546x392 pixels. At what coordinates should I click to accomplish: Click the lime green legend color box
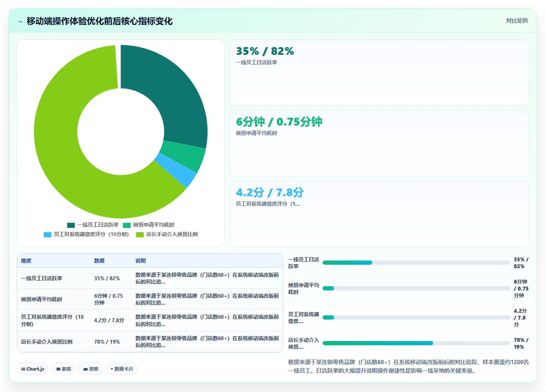pyautogui.click(x=140, y=234)
